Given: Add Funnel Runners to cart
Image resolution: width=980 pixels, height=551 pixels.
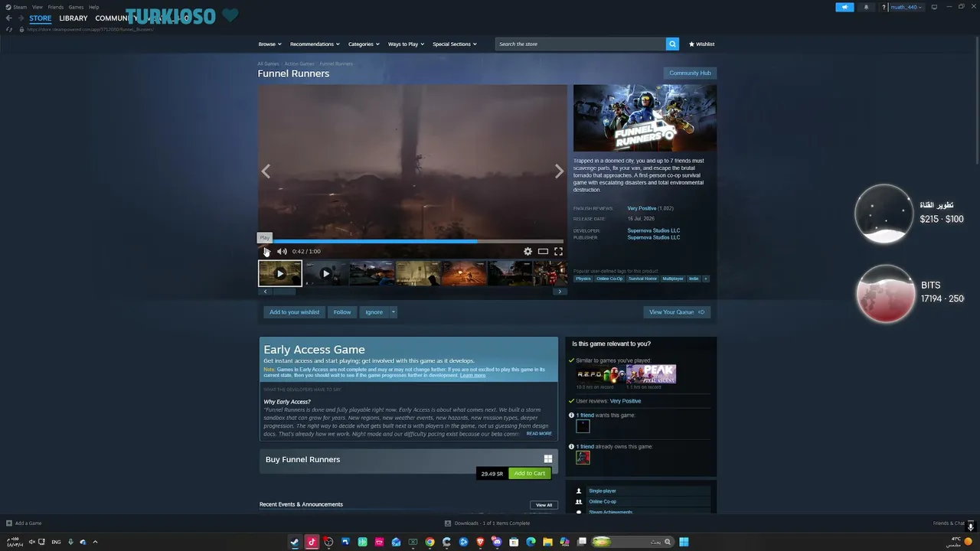Looking at the screenshot, I should click(x=530, y=474).
